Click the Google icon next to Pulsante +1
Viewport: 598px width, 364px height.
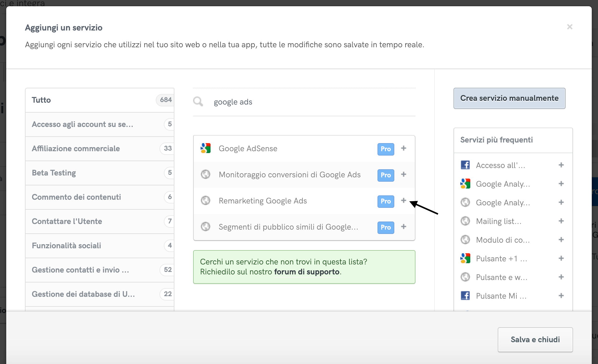465,258
